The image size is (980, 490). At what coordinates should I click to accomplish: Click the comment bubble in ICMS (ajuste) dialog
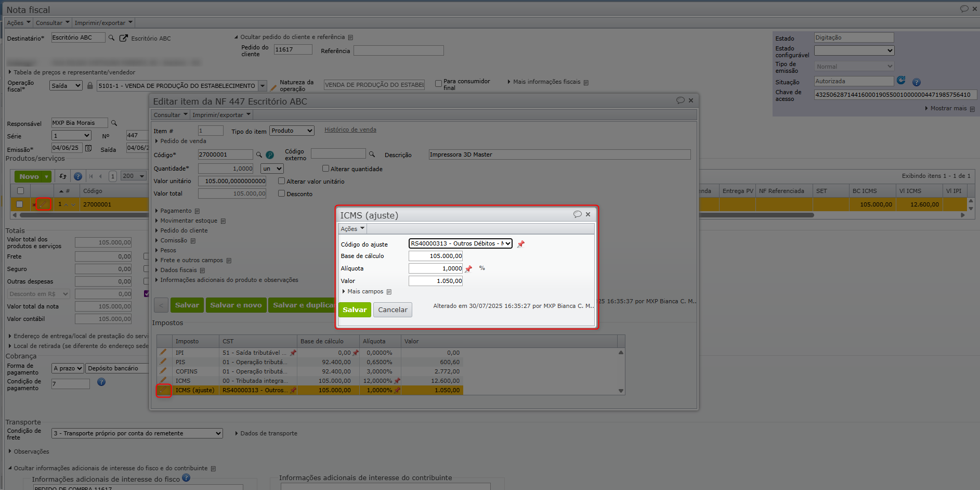click(577, 214)
